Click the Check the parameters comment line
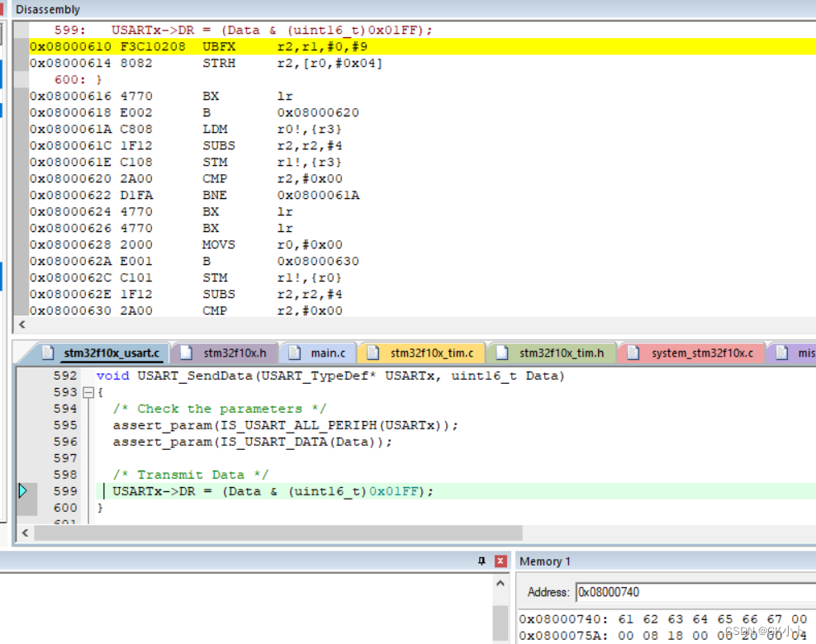816x644 pixels. (220, 409)
